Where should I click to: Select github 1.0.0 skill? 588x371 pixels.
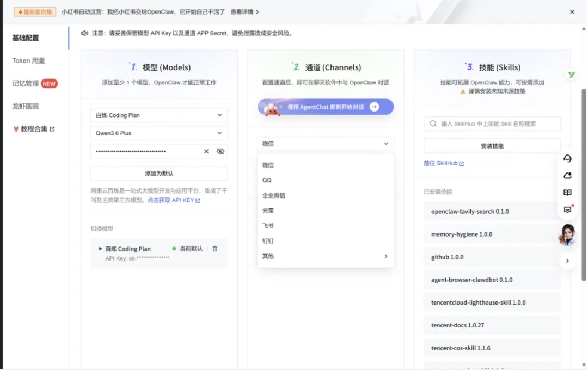pyautogui.click(x=492, y=257)
